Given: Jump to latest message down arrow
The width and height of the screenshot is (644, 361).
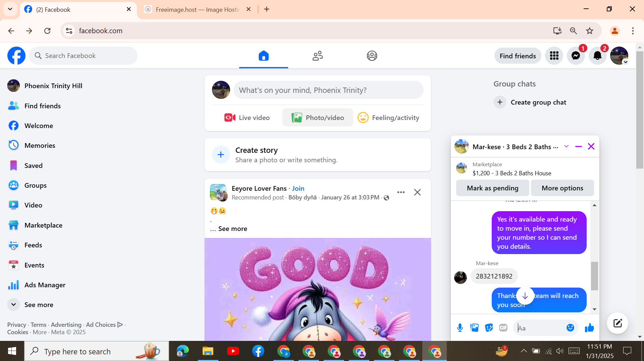Looking at the screenshot, I should tap(525, 296).
